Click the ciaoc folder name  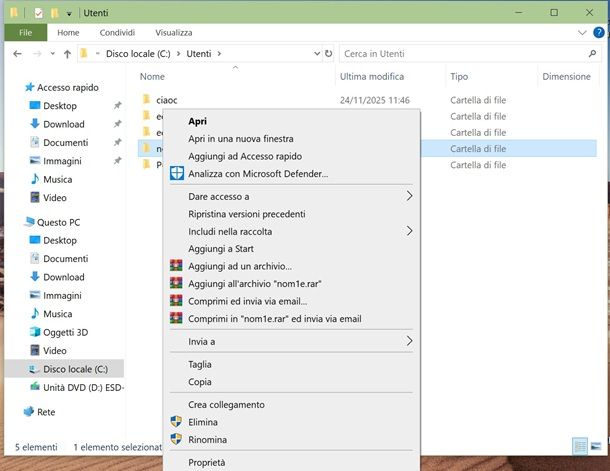(x=167, y=100)
